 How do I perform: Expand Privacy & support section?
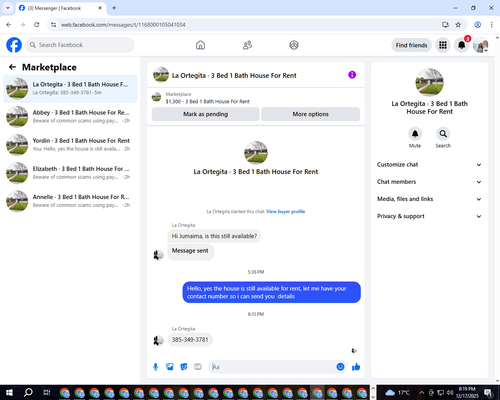tap(429, 216)
